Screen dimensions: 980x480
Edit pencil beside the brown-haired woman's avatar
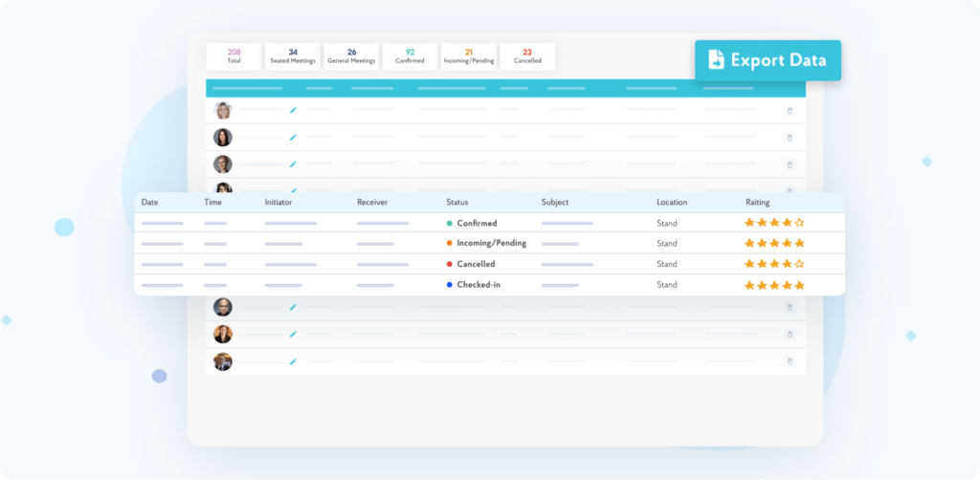293,334
